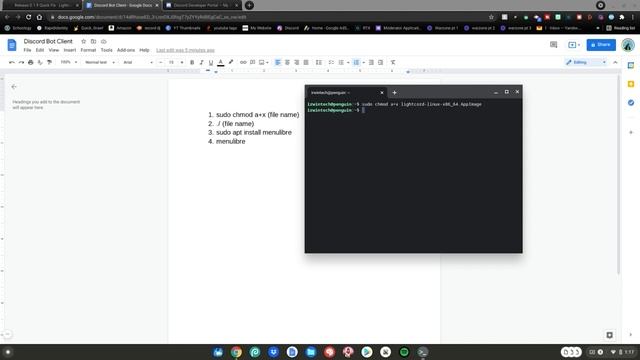
Task: Open new tab in Terminal window
Action: coord(394,93)
